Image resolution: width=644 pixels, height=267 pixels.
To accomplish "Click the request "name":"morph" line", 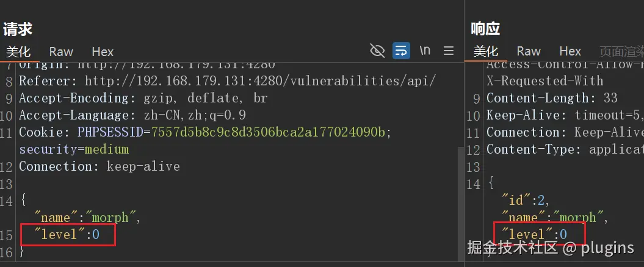I will 87,218.
